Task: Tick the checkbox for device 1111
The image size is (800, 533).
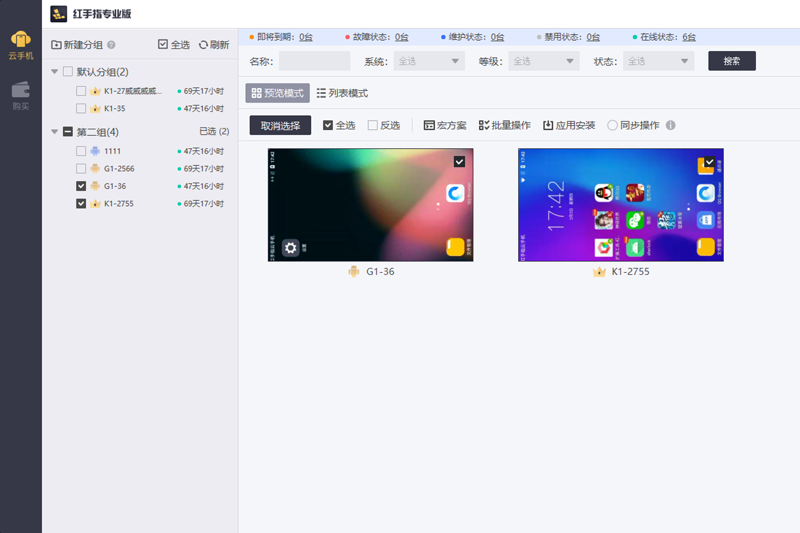Action: (x=81, y=151)
